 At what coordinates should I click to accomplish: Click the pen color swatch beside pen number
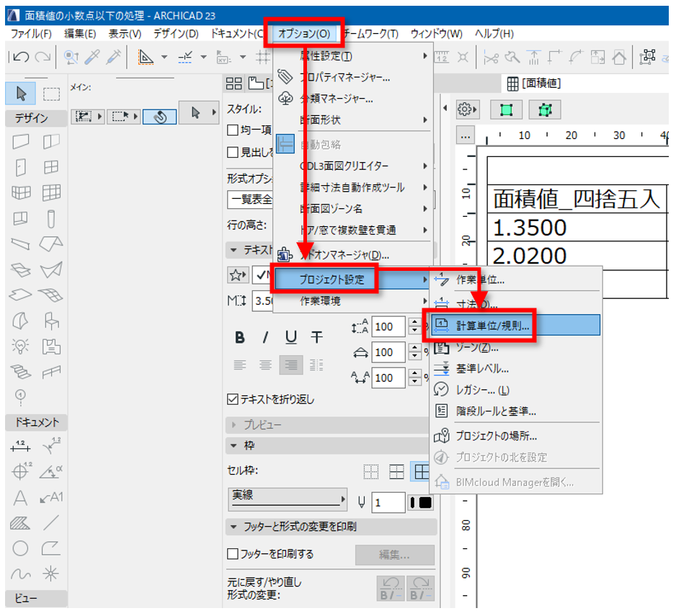pyautogui.click(x=421, y=503)
